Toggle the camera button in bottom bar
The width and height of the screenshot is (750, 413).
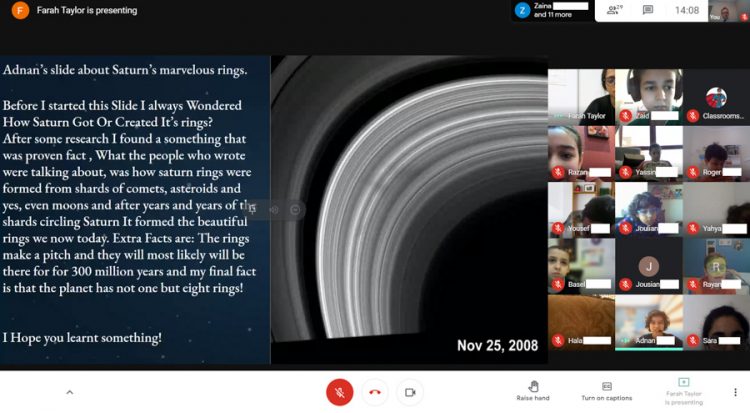coord(410,392)
